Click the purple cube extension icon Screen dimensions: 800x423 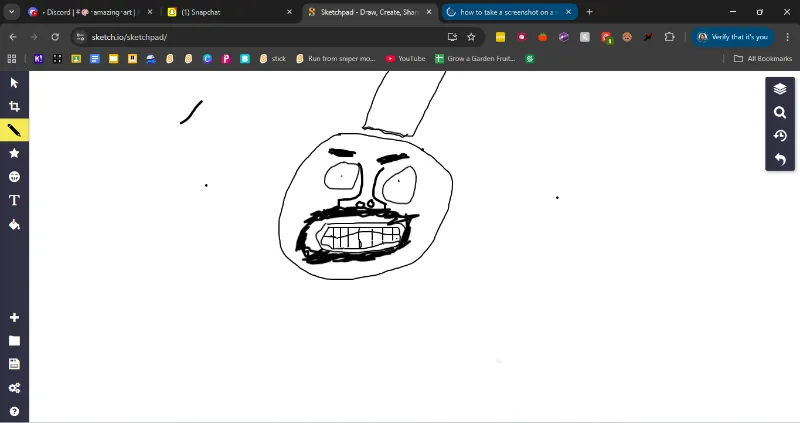click(564, 37)
